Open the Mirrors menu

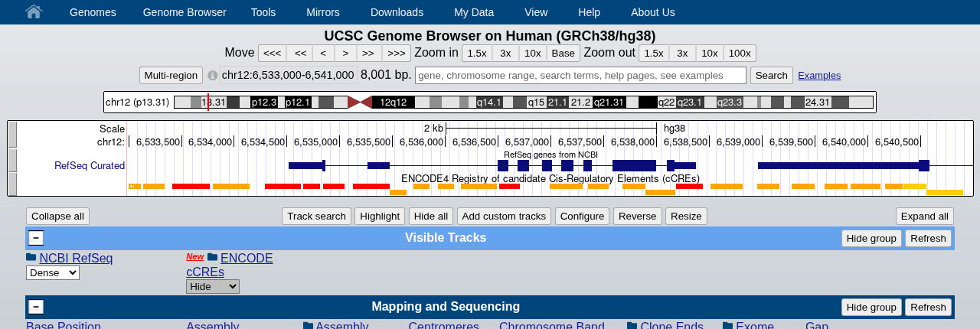pyautogui.click(x=323, y=12)
